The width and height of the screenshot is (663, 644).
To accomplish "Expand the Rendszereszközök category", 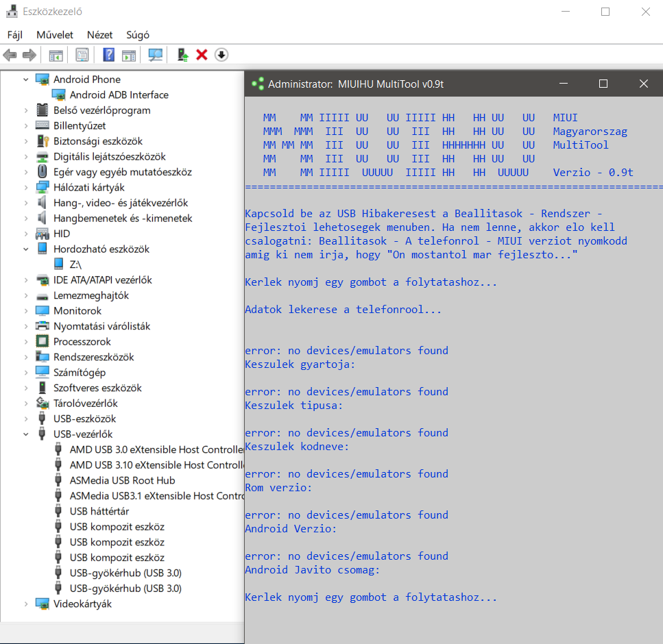I will [26, 357].
